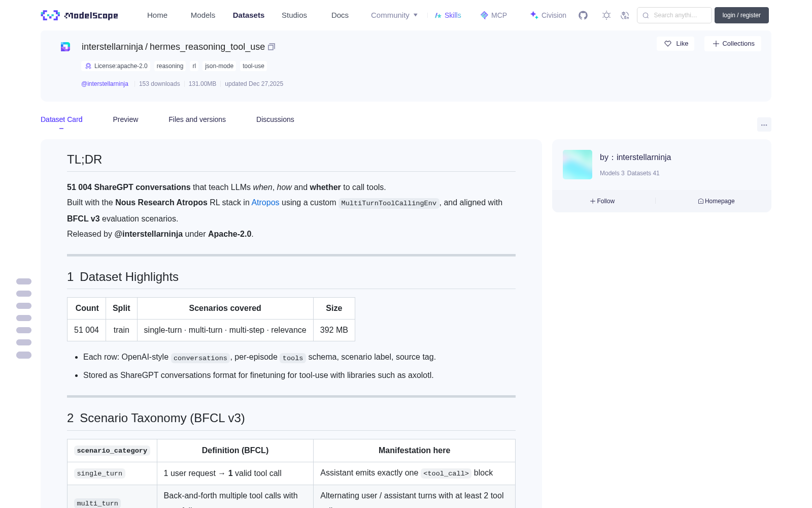Follow the author interstellarninja
Viewport: 812px width, 508px height.
(602, 201)
